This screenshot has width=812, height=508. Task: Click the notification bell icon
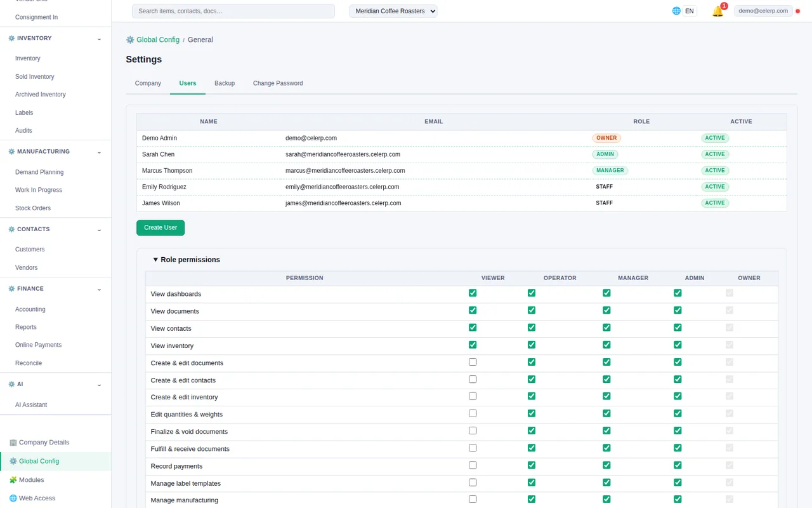(x=717, y=11)
